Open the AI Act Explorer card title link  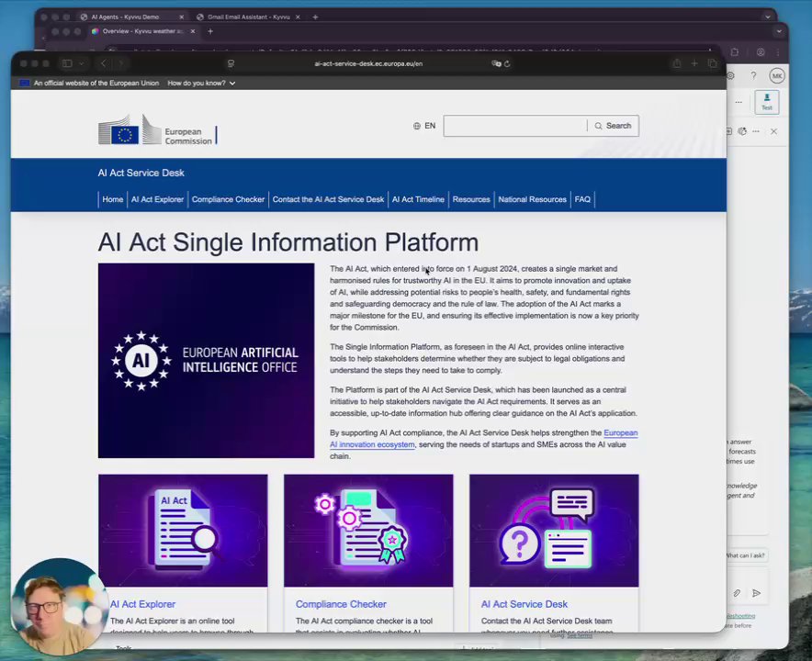143,604
